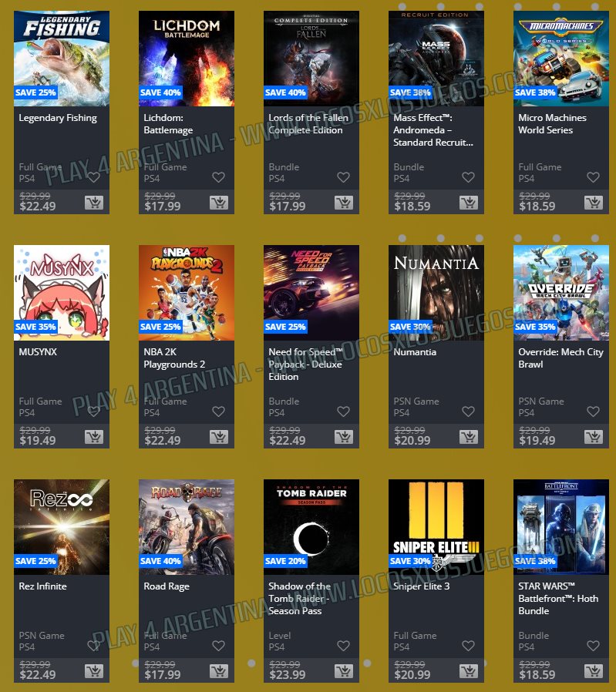This screenshot has height=692, width=616.
Task: Add Legendary Fishing to cart
Action: (93, 203)
